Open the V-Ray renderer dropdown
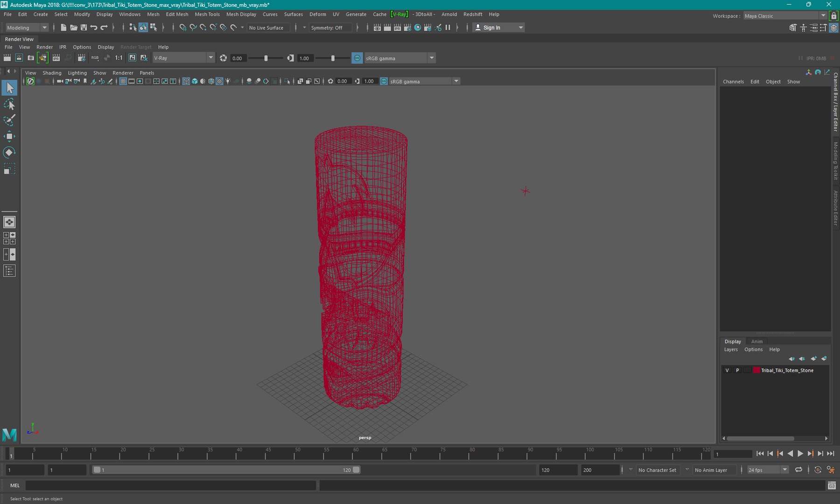Image resolution: width=840 pixels, height=504 pixels. pos(184,58)
